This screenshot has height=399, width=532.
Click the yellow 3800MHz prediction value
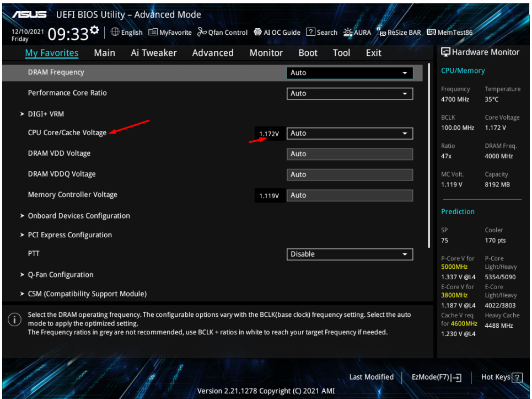pos(454,295)
